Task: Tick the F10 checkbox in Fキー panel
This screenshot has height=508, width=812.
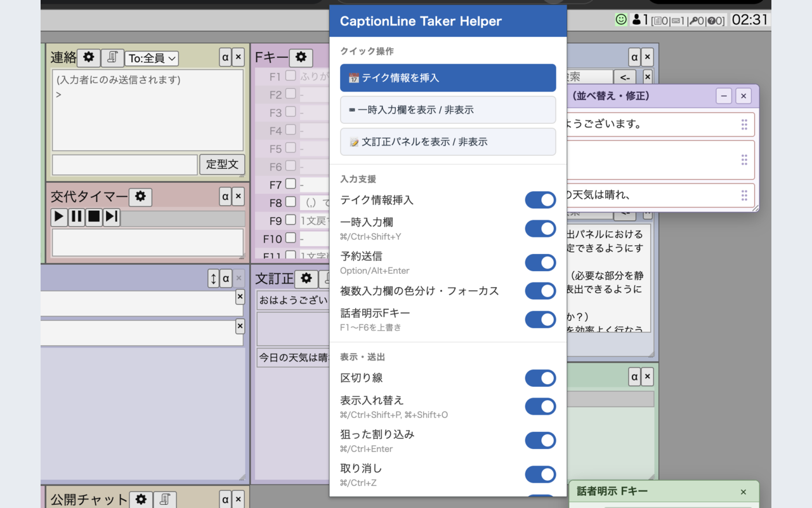Action: (291, 238)
